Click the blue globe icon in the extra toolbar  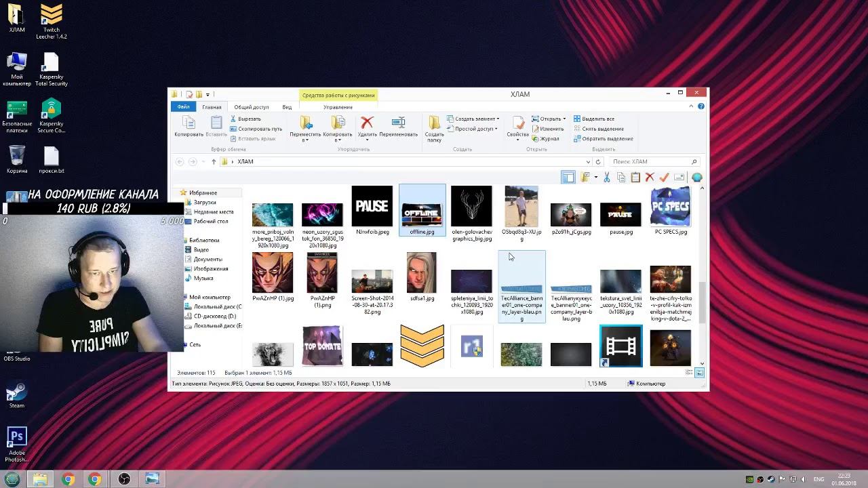pos(696,178)
